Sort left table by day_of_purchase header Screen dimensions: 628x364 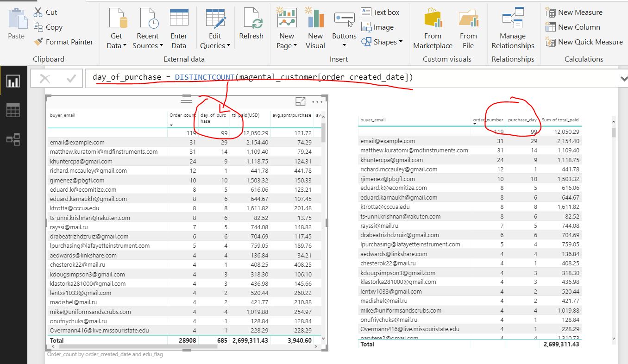click(214, 118)
